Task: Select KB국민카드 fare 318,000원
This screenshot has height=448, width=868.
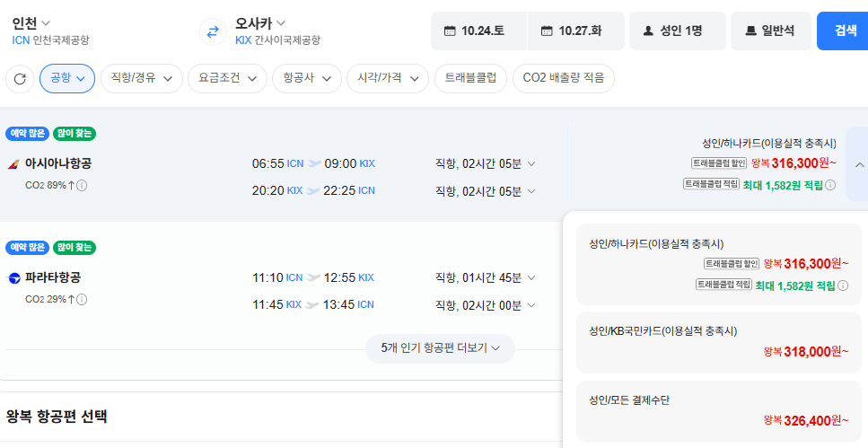Action: click(718, 342)
